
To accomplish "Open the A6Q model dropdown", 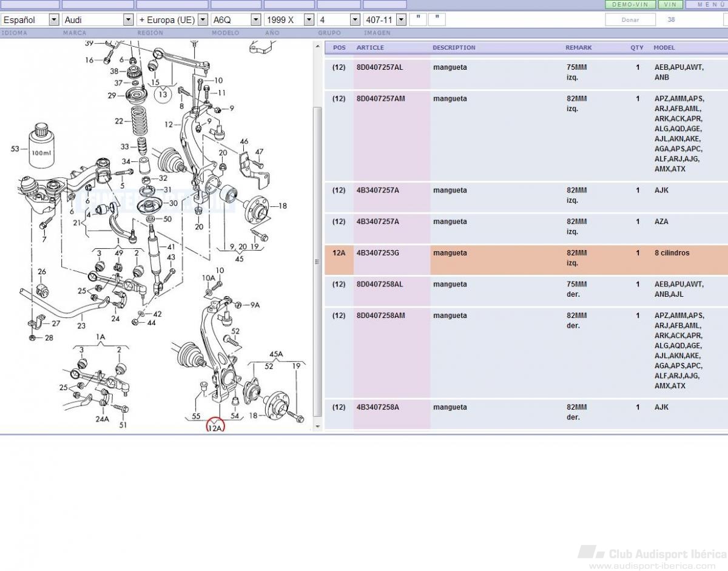I will [x=236, y=19].
